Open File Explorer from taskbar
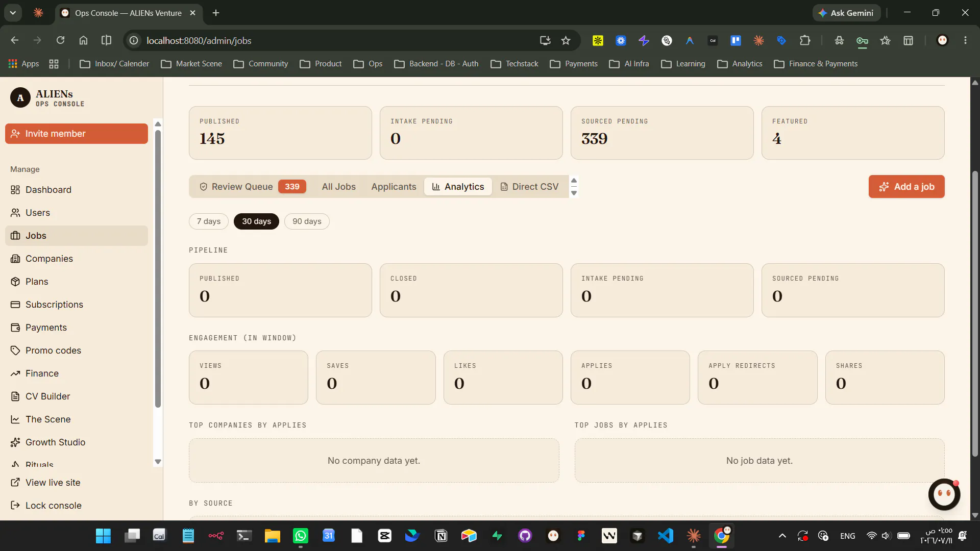This screenshot has width=980, height=551. [x=273, y=536]
